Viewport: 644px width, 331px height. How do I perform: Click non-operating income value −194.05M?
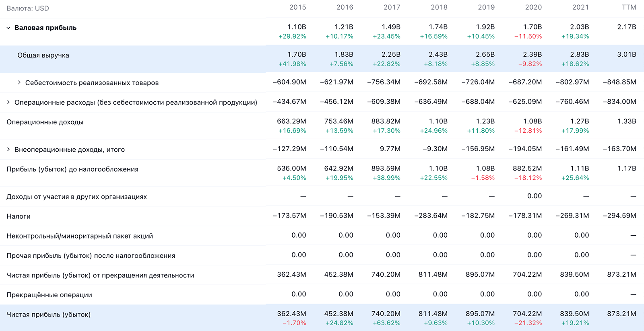[x=525, y=149]
